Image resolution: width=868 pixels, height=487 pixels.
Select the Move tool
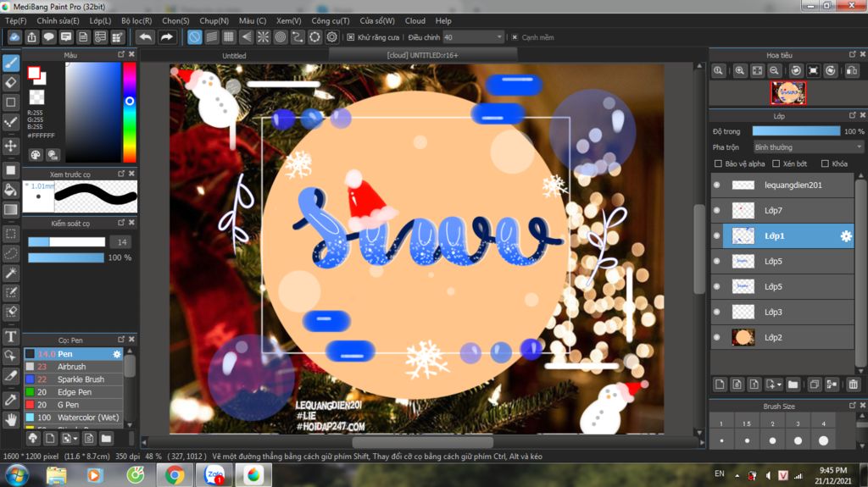click(11, 146)
